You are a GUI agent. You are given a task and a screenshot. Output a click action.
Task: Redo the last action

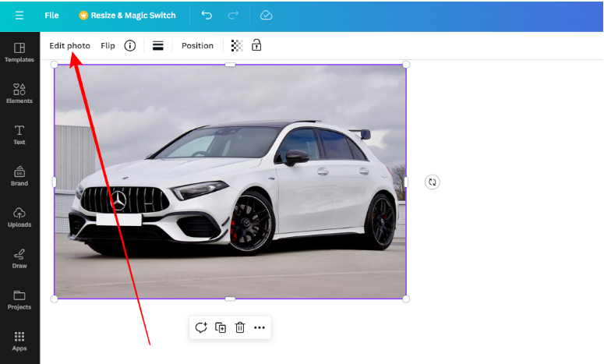tap(233, 16)
